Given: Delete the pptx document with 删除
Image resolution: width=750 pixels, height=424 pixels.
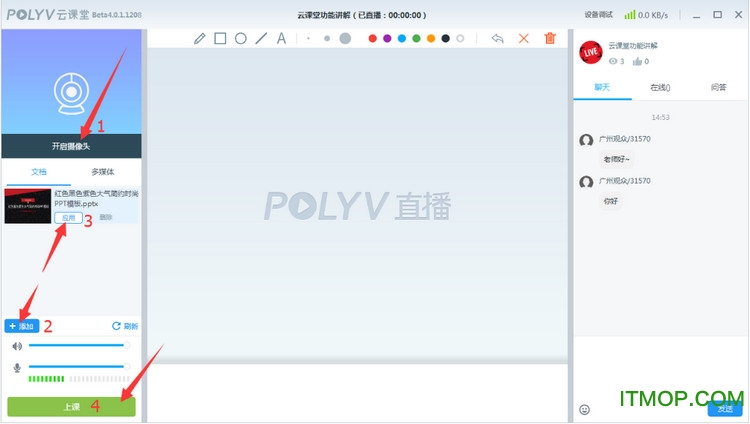Looking at the screenshot, I should 106,217.
